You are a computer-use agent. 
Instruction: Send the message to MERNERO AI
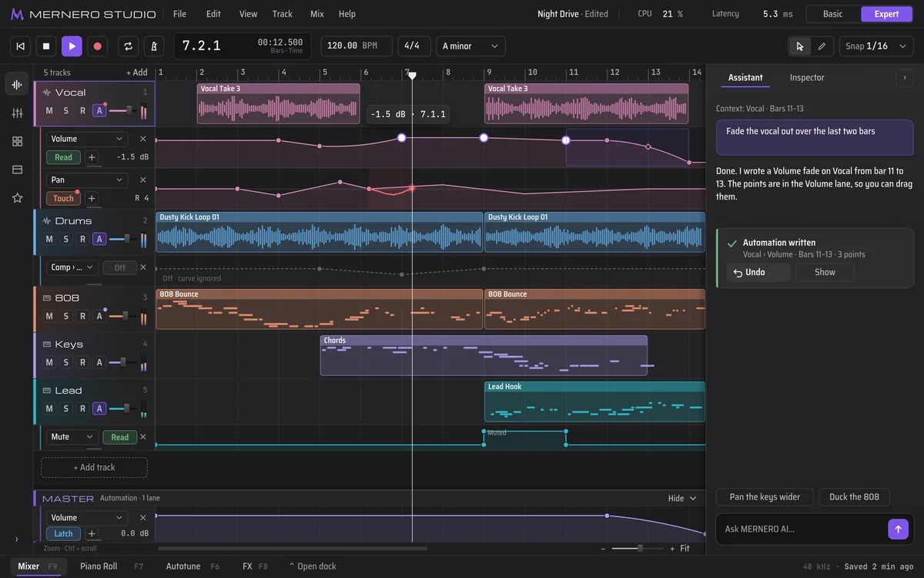[898, 529]
